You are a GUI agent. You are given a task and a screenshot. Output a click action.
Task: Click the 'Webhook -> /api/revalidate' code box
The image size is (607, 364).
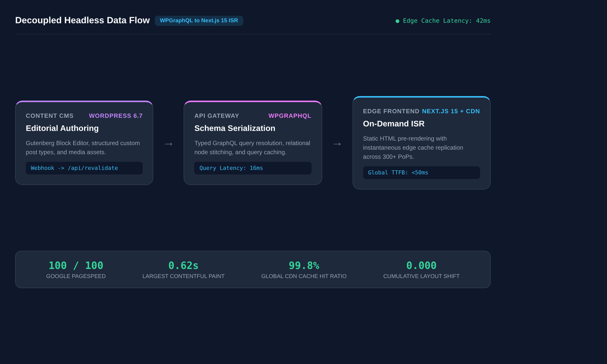(x=84, y=168)
